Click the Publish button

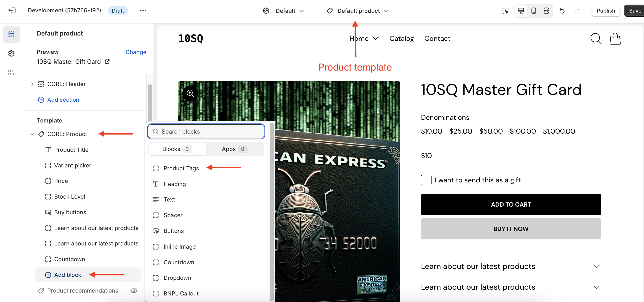606,11
